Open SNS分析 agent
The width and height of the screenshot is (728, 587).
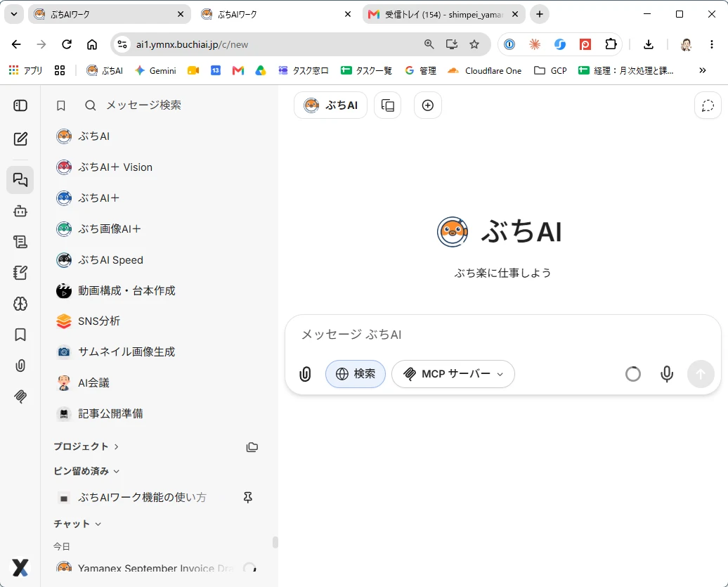(158, 321)
